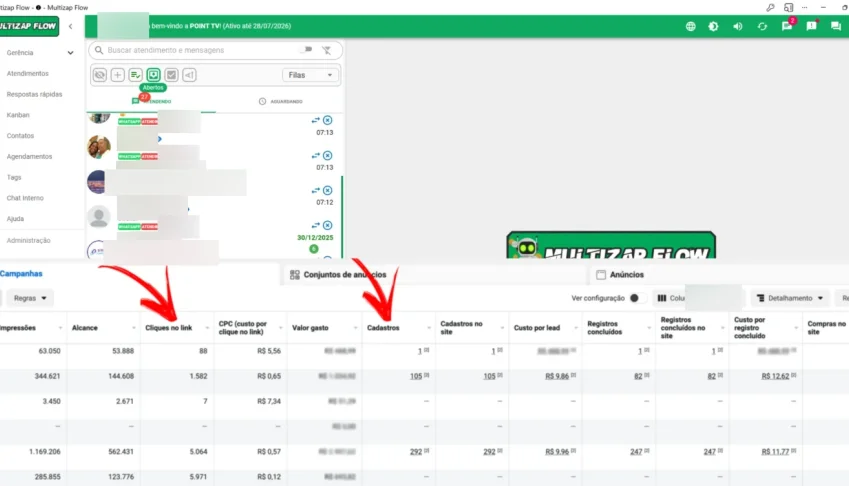The width and height of the screenshot is (849, 486).
Task: Toggle dark mode with brightness icon
Action: 713,26
